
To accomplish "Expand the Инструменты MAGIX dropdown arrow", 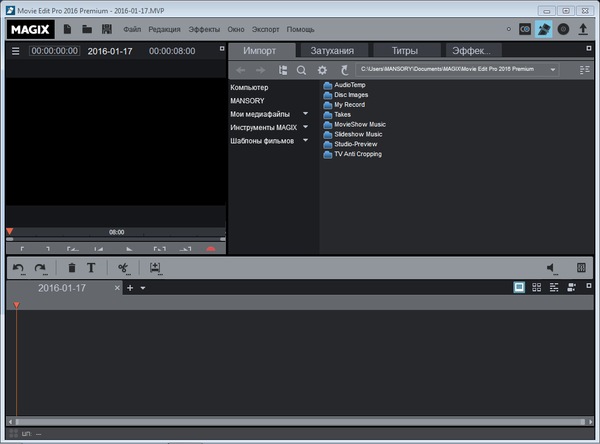I will (305, 127).
